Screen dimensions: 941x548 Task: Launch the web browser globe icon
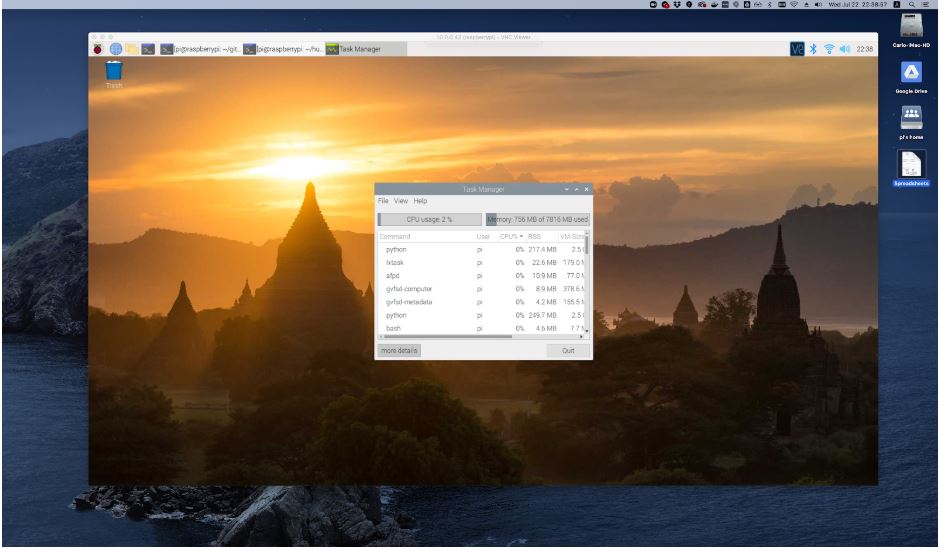[115, 49]
